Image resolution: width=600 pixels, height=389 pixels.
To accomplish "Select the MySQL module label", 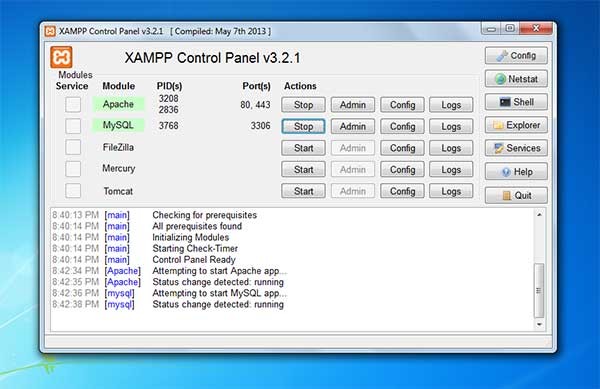I will [118, 125].
